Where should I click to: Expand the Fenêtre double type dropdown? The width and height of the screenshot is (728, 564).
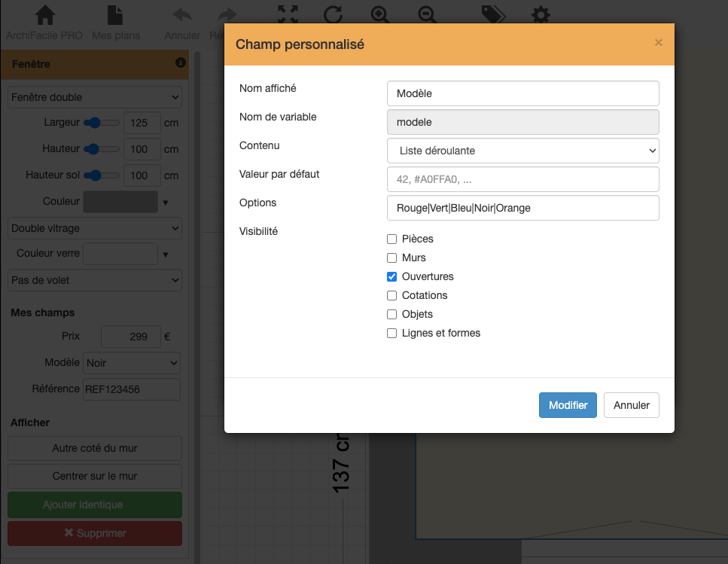[95, 97]
